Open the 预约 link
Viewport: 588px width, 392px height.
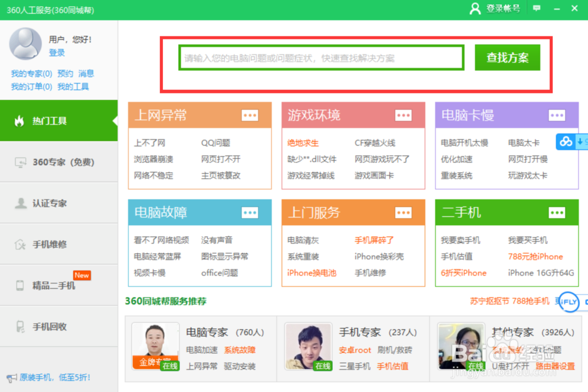point(65,73)
